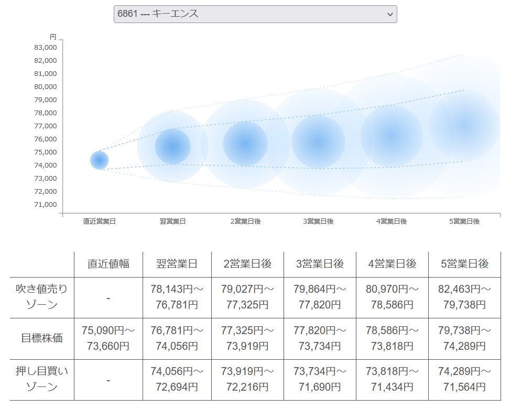Click the 4営業日後 bubble in chart
The width and height of the screenshot is (511, 420).
pyautogui.click(x=392, y=136)
